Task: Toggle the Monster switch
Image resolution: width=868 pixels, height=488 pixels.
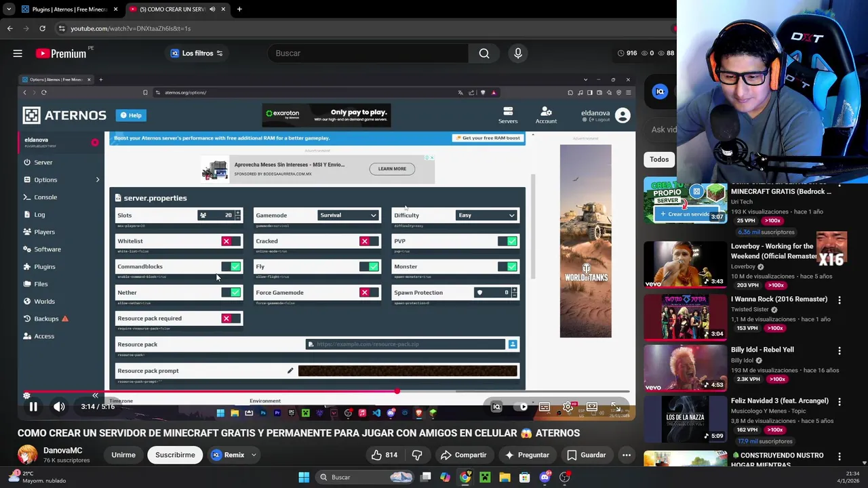Action: (x=507, y=267)
